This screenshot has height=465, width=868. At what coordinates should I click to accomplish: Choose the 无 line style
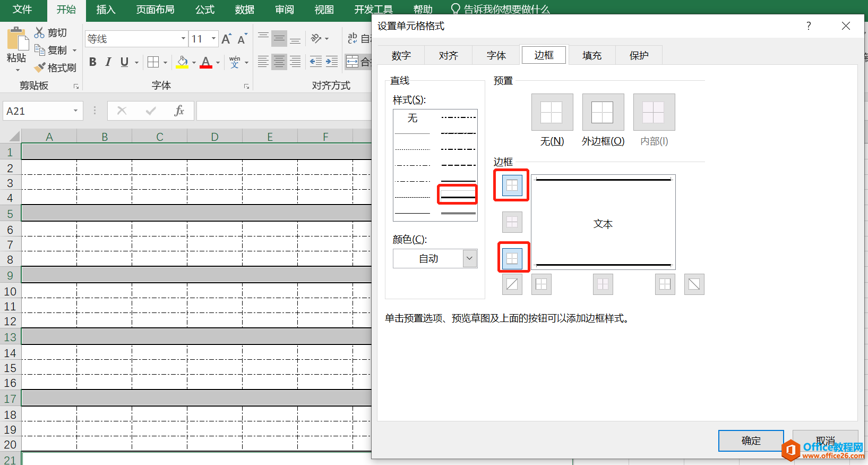[412, 118]
